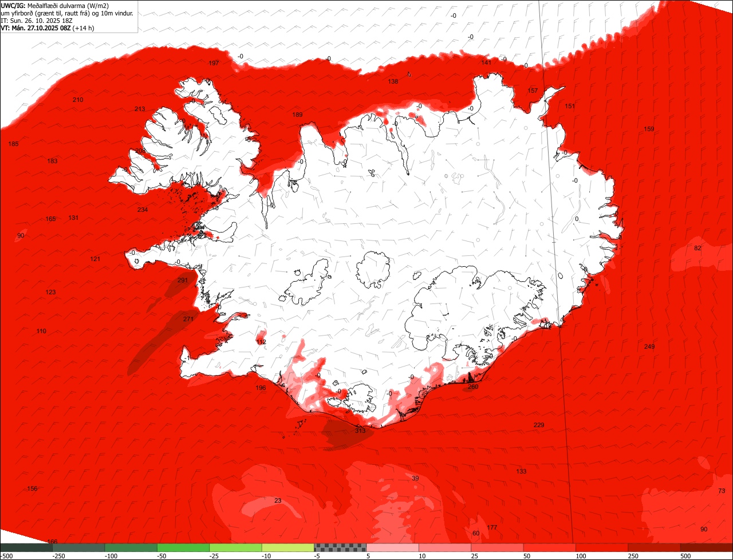Click the map value '177' near the bottom

tap(492, 527)
